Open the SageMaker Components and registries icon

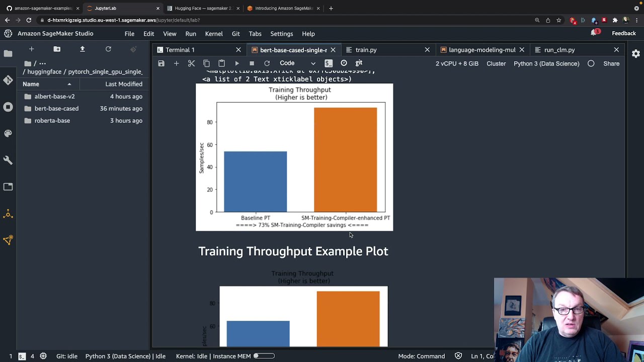pos(8,240)
